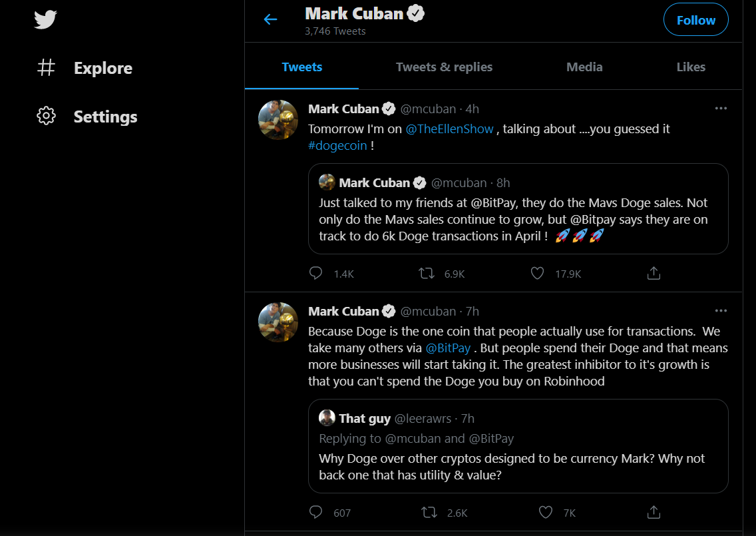Follow Mark Cuban
The image size is (756, 536).
click(695, 21)
